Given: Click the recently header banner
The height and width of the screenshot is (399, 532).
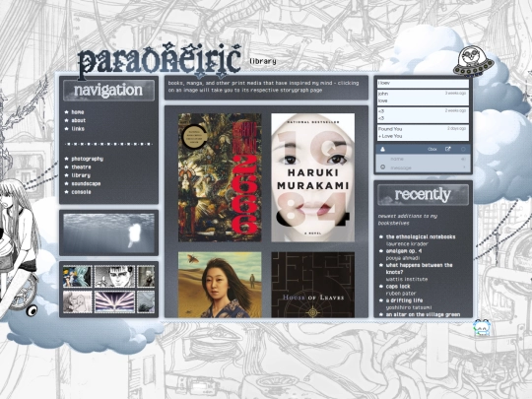Looking at the screenshot, I should click(423, 195).
